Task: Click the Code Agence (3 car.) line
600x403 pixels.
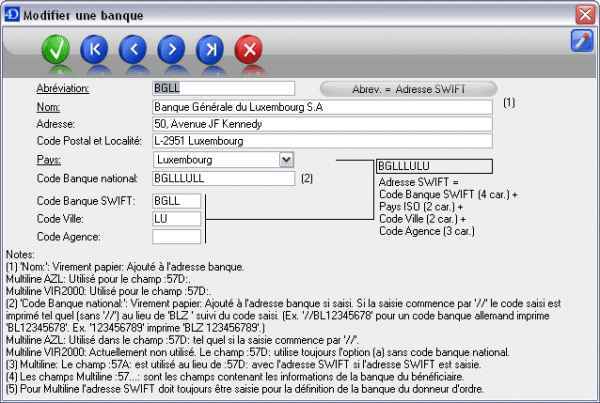Action: pyautogui.click(x=427, y=231)
